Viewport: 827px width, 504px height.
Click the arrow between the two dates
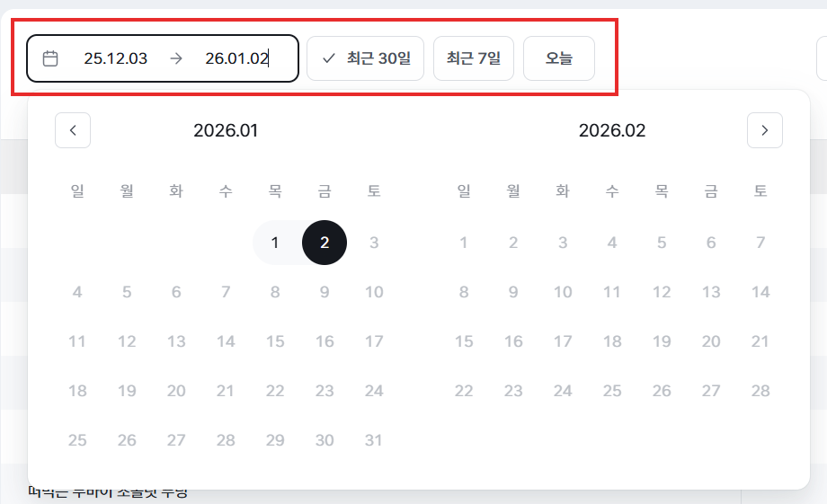point(176,58)
